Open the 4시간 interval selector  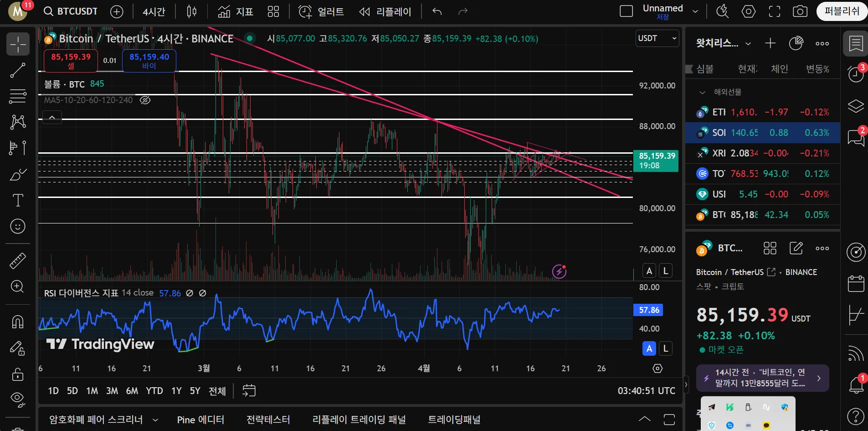pyautogui.click(x=154, y=11)
